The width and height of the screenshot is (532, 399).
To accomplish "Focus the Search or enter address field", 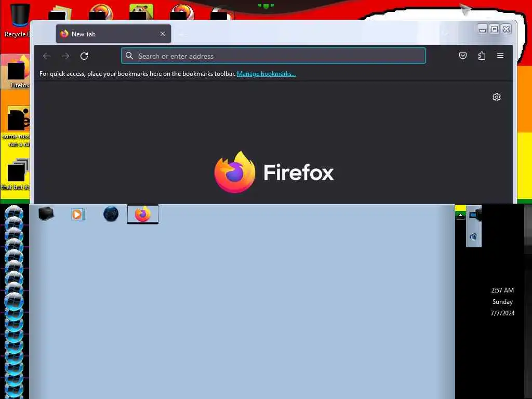I will pos(273,56).
